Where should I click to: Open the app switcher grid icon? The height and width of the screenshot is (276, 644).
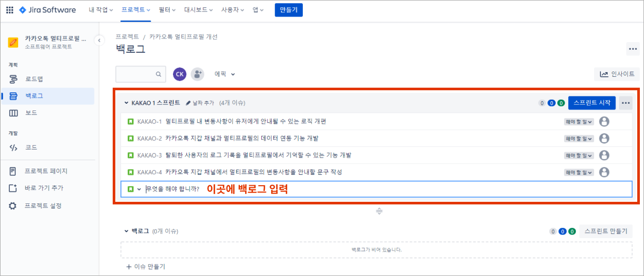9,10
